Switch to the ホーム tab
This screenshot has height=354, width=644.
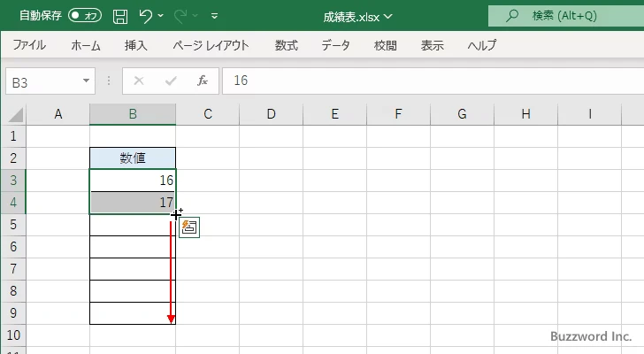(x=86, y=45)
